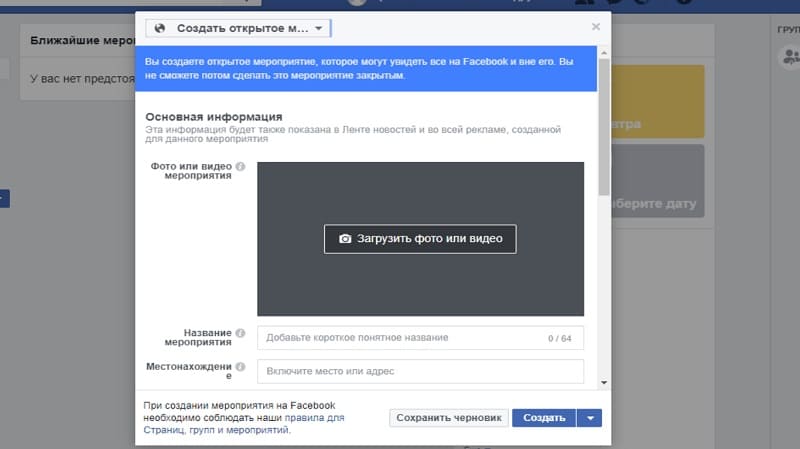Screen dimensions: 800x449
Task: Click the grey date card in background page
Action: tap(658, 181)
